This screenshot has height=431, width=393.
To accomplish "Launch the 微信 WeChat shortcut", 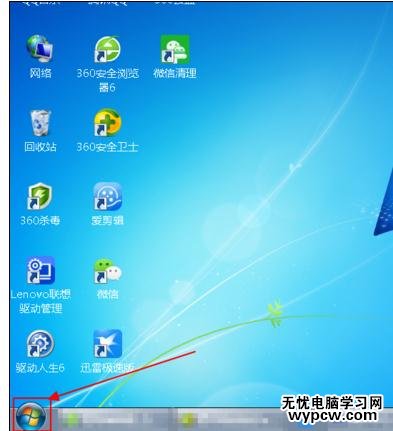I will click(x=108, y=270).
